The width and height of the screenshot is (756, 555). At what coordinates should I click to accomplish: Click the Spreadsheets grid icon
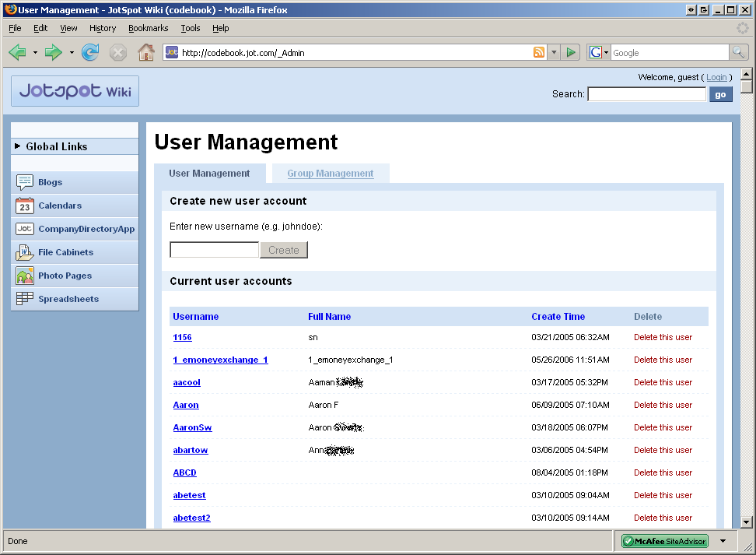point(25,299)
